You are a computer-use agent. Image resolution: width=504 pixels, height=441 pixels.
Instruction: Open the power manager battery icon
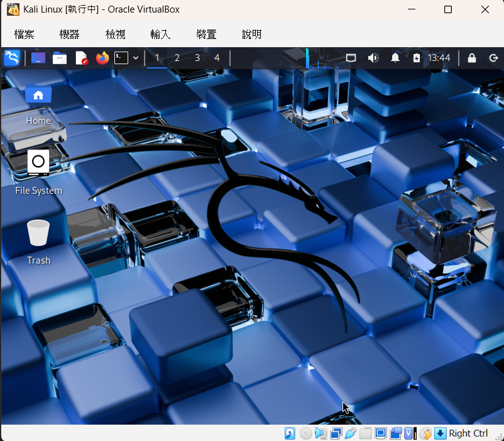pos(416,58)
